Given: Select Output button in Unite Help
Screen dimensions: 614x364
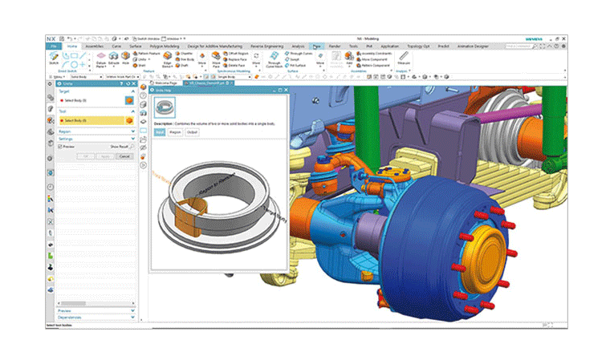Looking at the screenshot, I should point(192,132).
